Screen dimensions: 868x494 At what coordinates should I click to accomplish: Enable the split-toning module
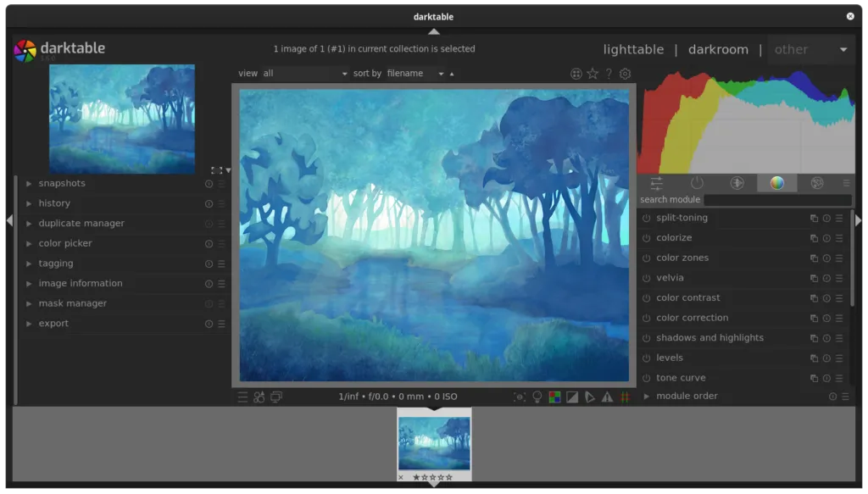[646, 218]
